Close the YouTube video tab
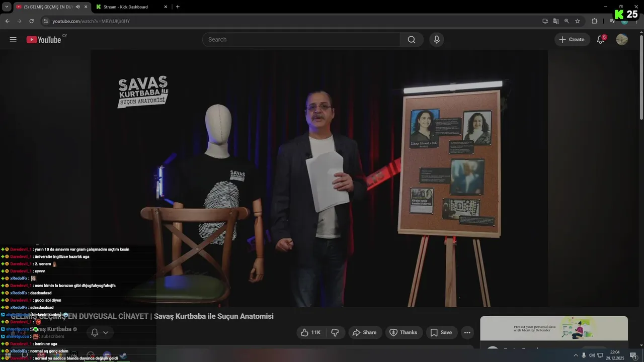The image size is (644, 362). [x=86, y=7]
